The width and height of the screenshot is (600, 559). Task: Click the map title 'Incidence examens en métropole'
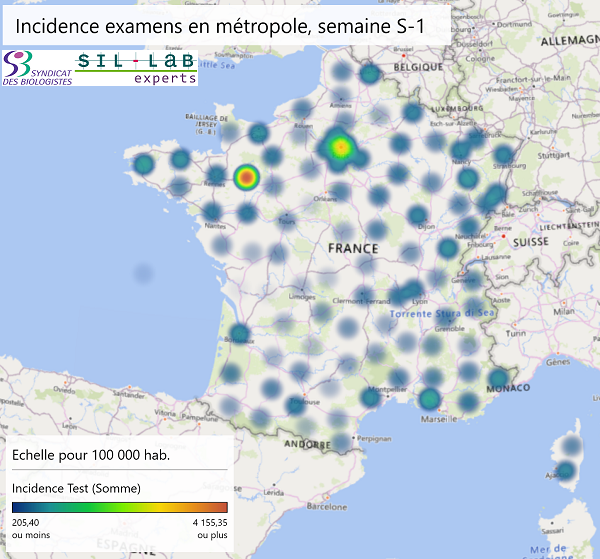click(x=218, y=29)
